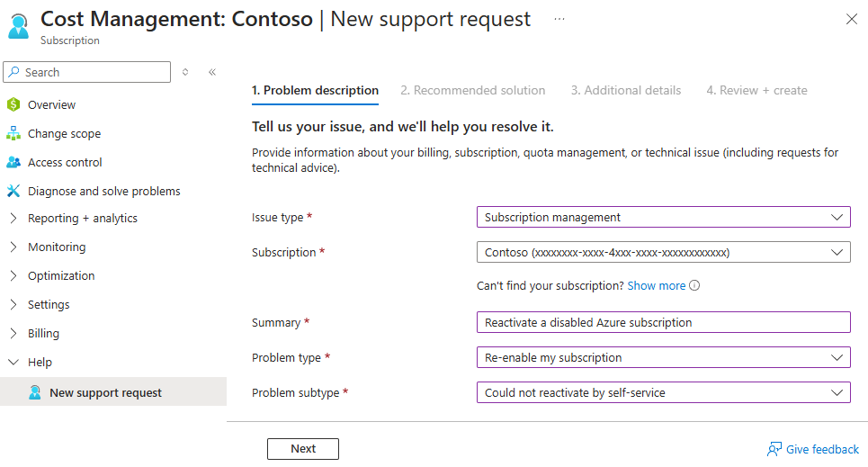Click the Billing label in sidebar
Image resolution: width=868 pixels, height=467 pixels.
tap(43, 334)
